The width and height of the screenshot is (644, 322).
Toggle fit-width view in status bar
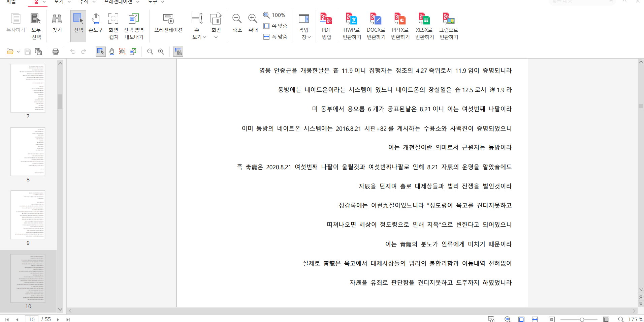(x=535, y=319)
